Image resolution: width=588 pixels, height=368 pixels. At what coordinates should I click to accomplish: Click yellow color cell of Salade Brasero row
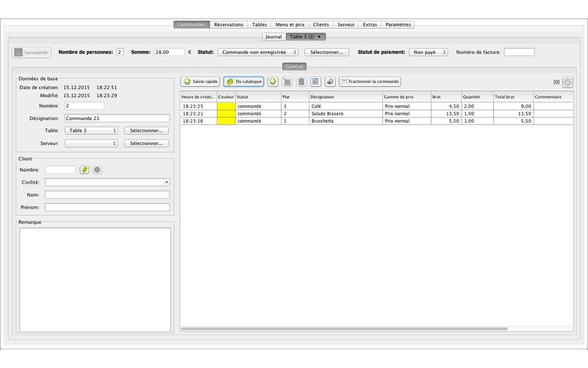tap(226, 114)
